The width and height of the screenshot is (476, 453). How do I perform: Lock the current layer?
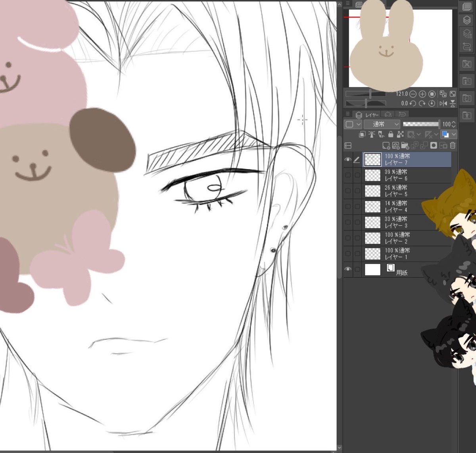click(x=391, y=134)
